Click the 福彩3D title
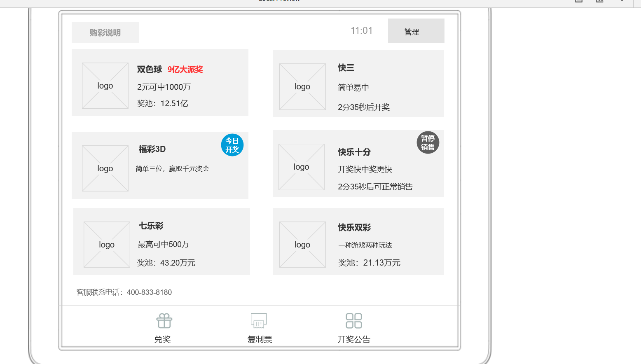Image resolution: width=641 pixels, height=364 pixels. tap(152, 149)
